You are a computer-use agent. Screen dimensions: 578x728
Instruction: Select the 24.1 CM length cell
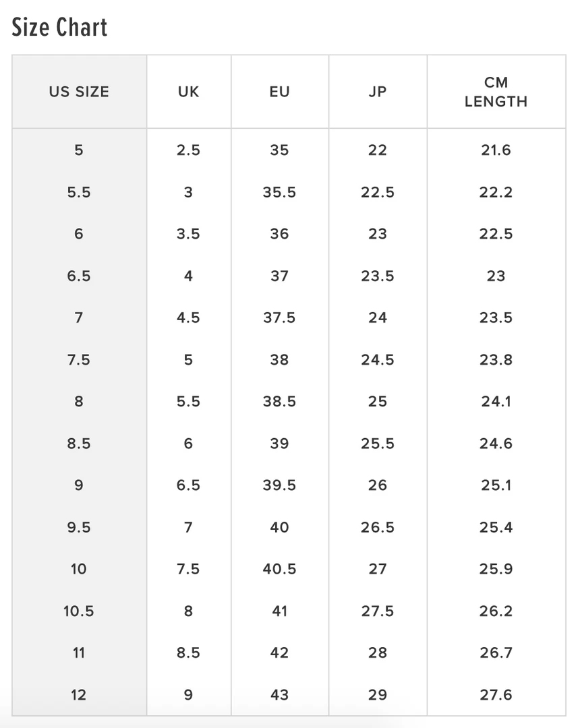click(x=496, y=401)
